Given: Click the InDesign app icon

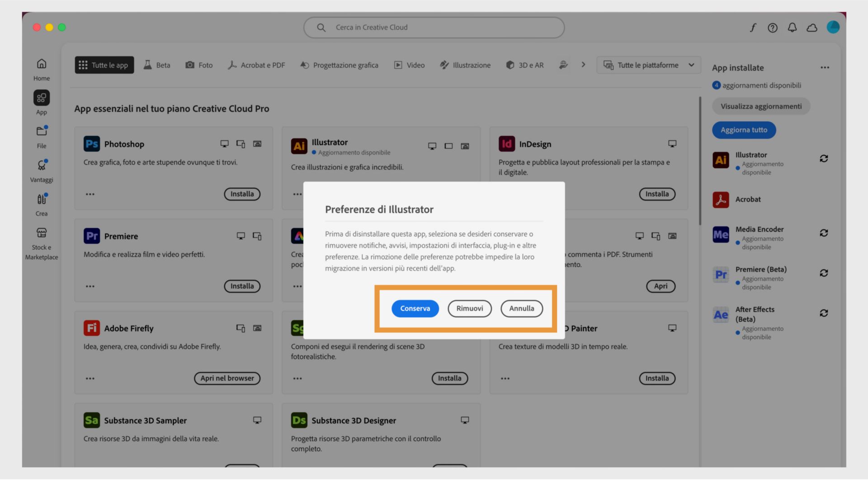Looking at the screenshot, I should [507, 144].
